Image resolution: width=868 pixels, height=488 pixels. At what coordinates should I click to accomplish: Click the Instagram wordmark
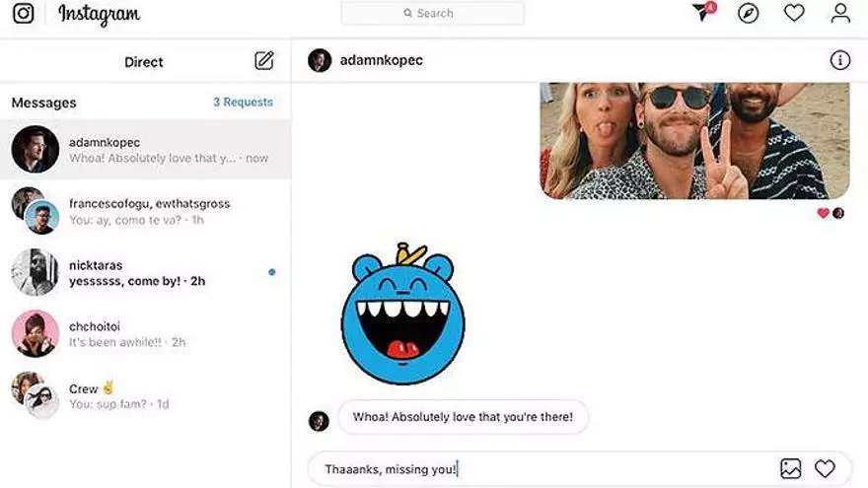[99, 15]
